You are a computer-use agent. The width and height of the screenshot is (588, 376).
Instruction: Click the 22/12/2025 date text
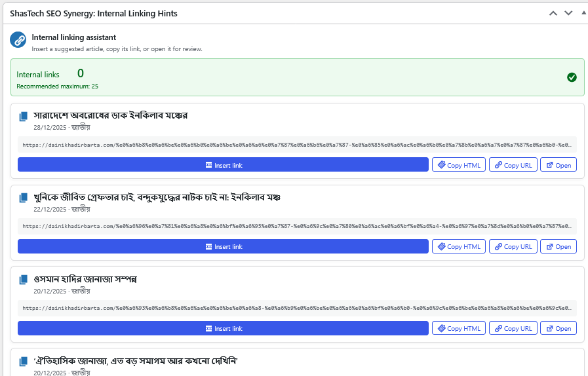pyautogui.click(x=50, y=209)
